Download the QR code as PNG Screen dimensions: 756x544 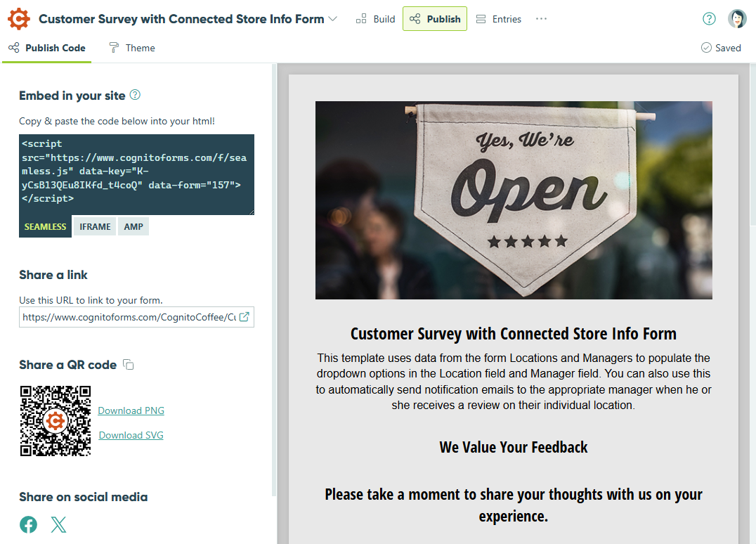pyautogui.click(x=131, y=410)
